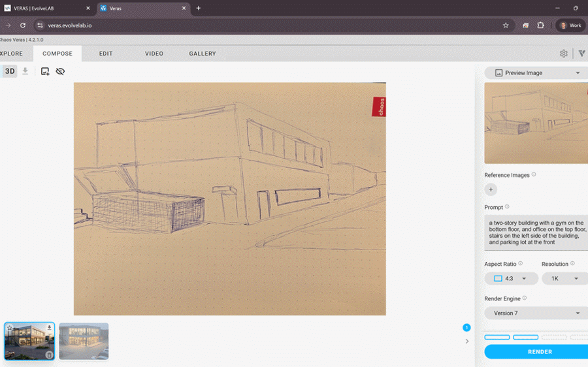Screen dimensions: 588x367
Task: Reload the page
Action: (23, 25)
